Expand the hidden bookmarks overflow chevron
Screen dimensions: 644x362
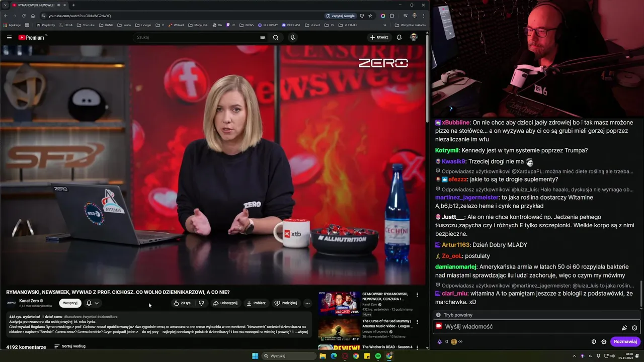click(x=385, y=25)
